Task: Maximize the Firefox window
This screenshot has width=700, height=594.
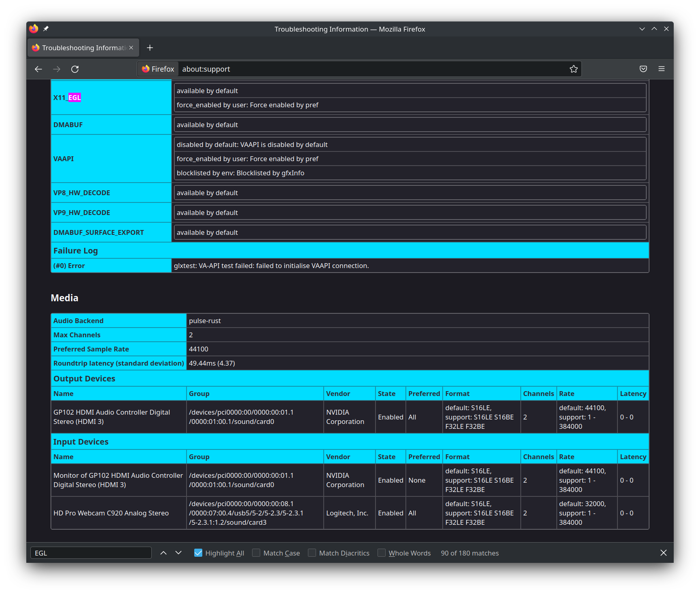Action: pyautogui.click(x=654, y=29)
